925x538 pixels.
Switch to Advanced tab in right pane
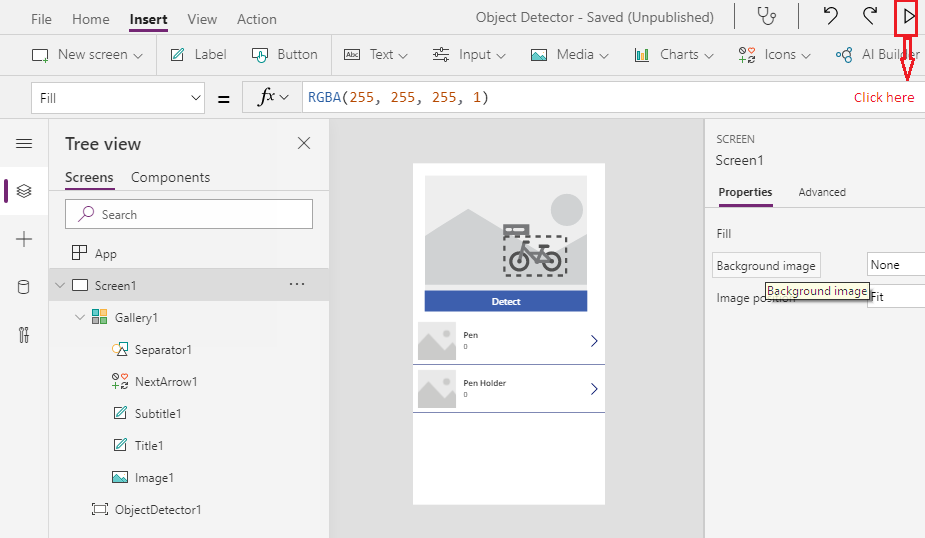click(822, 192)
